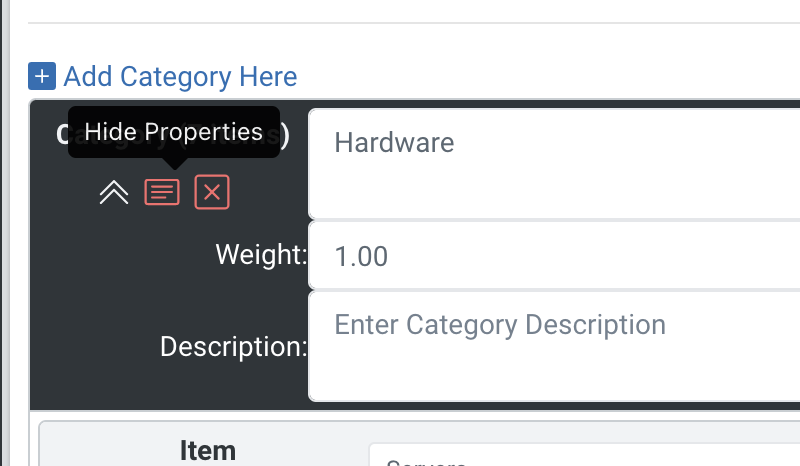Click the Description: label
The width and height of the screenshot is (800, 466).
(x=234, y=347)
